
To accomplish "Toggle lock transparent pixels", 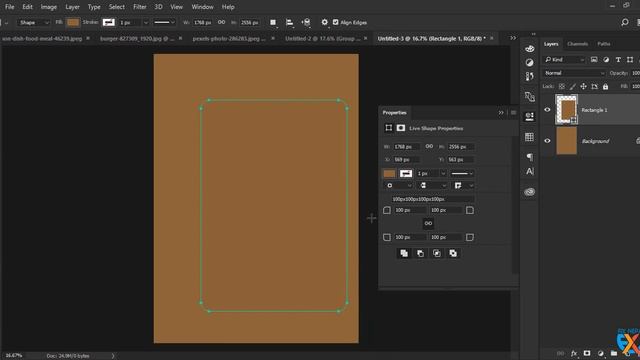I will (562, 87).
